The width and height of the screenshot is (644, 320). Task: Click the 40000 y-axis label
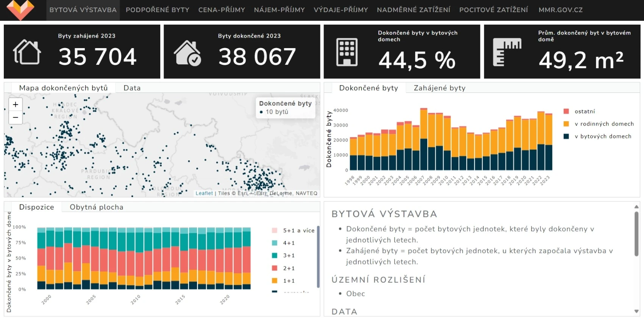point(341,110)
